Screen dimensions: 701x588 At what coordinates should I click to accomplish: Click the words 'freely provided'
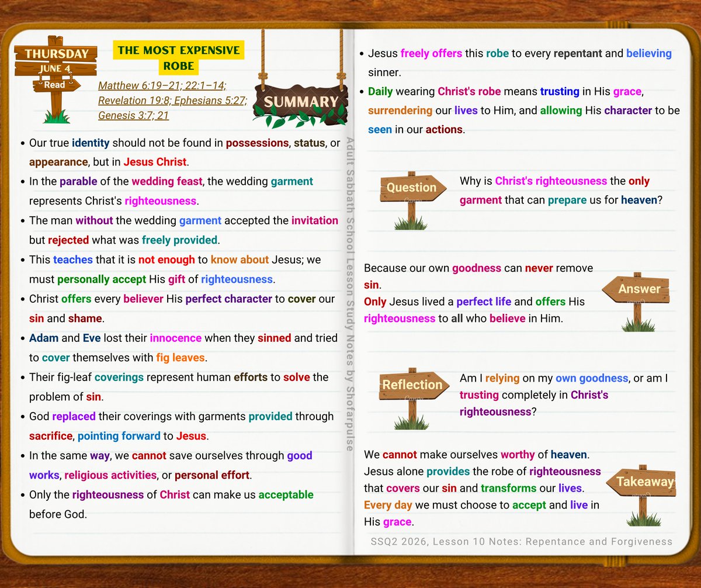pyautogui.click(x=179, y=240)
